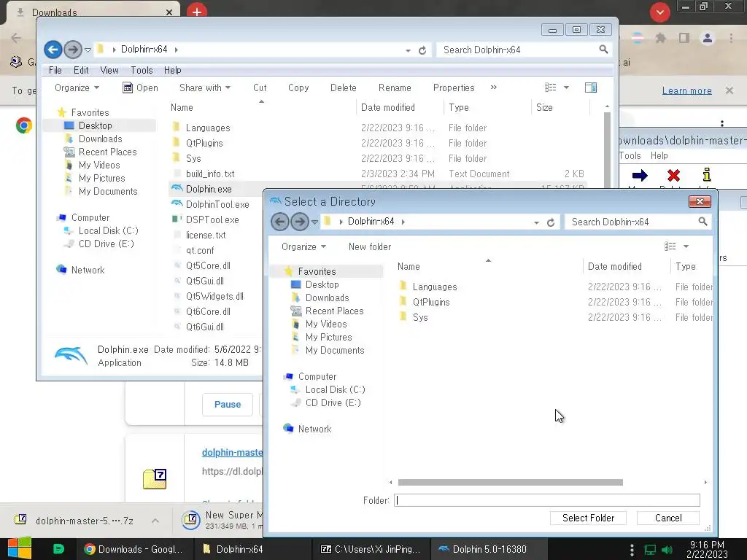Screen dimensions: 747x560
Task: Select DSPTool.exe in the file list
Action: point(212,219)
